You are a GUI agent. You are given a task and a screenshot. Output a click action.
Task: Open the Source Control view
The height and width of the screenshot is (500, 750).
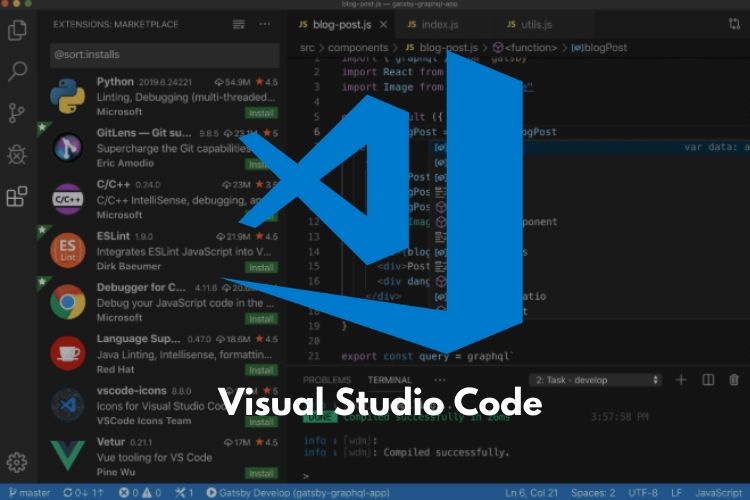pos(17,113)
